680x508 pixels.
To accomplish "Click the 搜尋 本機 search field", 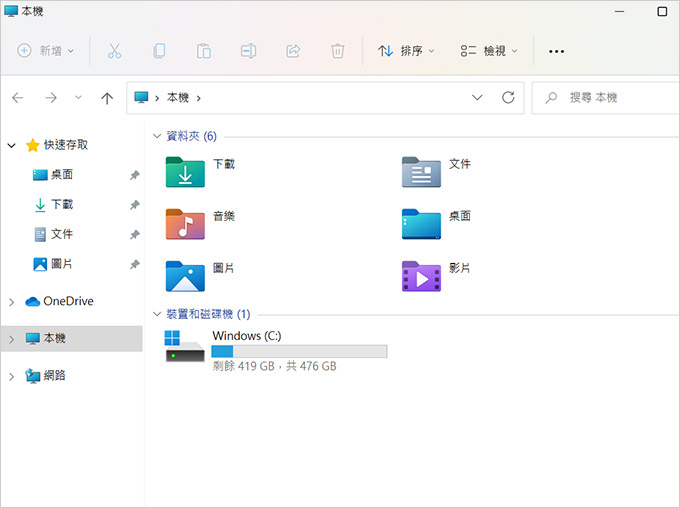I will (x=605, y=98).
